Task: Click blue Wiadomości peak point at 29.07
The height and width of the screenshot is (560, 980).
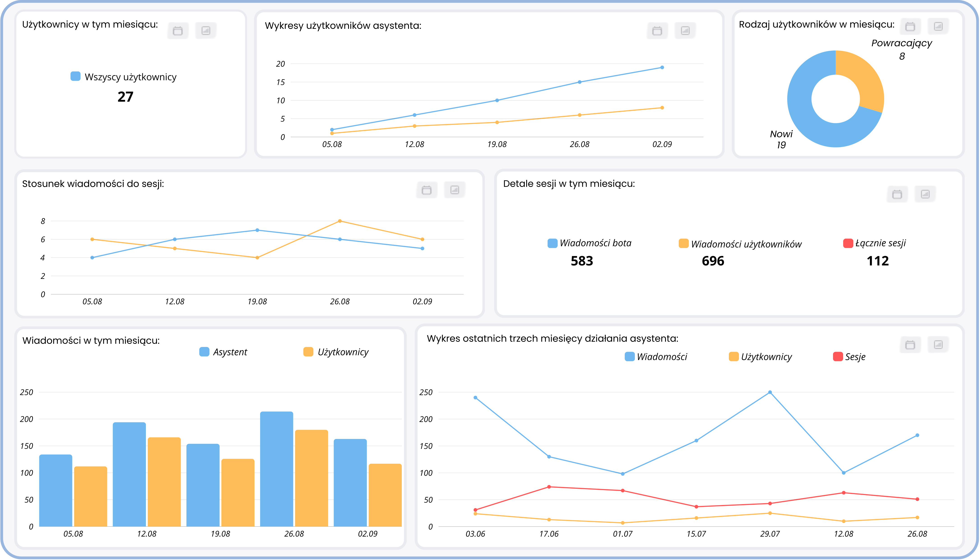Action: [x=770, y=392]
